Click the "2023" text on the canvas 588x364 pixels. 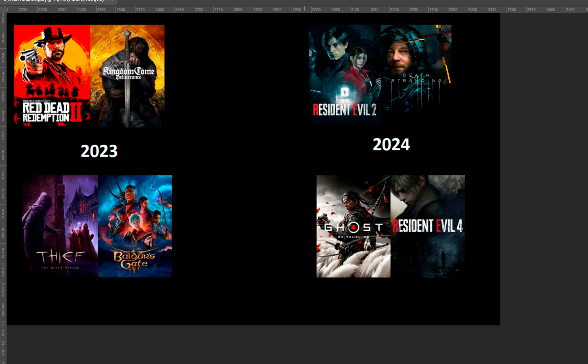click(99, 151)
